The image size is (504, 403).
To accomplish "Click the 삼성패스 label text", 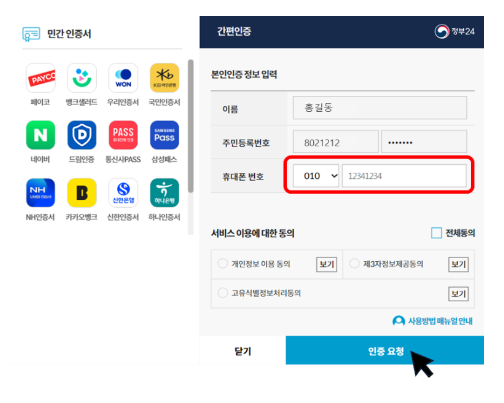I will coord(164,159).
